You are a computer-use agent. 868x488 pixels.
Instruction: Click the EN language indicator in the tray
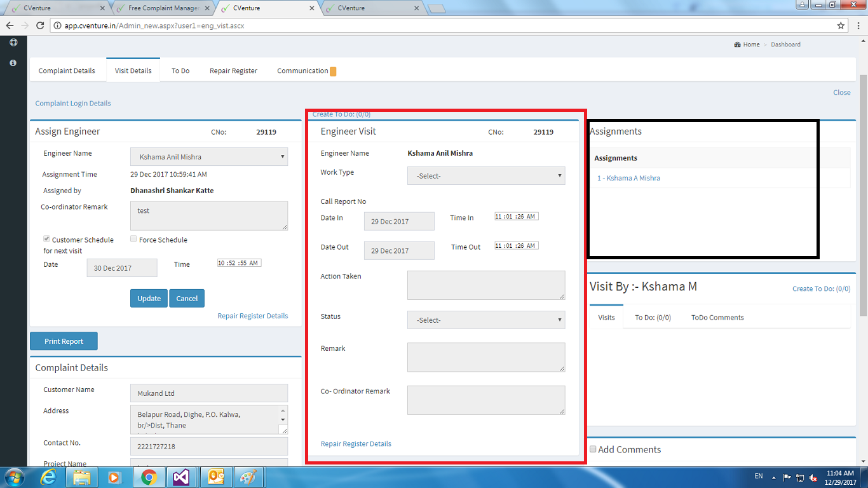(x=759, y=476)
